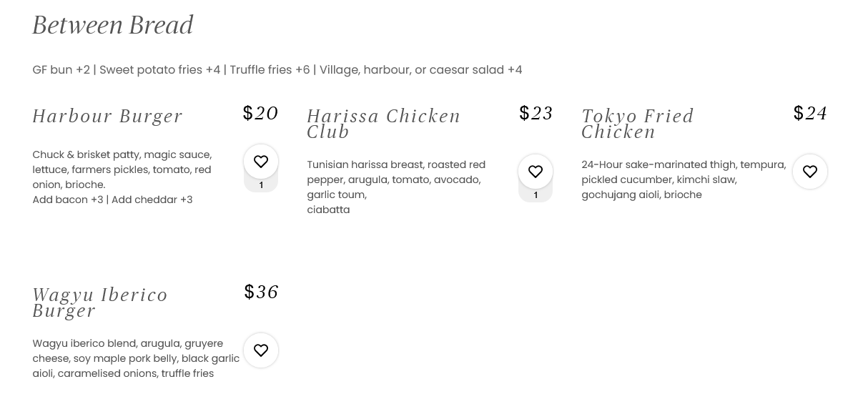Click the like count under Harbour Burger
868x394 pixels.
pyautogui.click(x=261, y=185)
